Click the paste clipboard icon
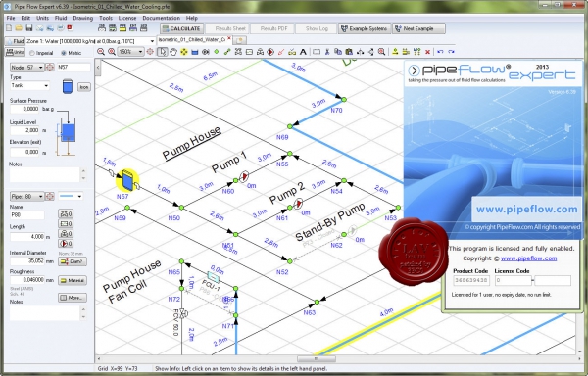 [349, 52]
